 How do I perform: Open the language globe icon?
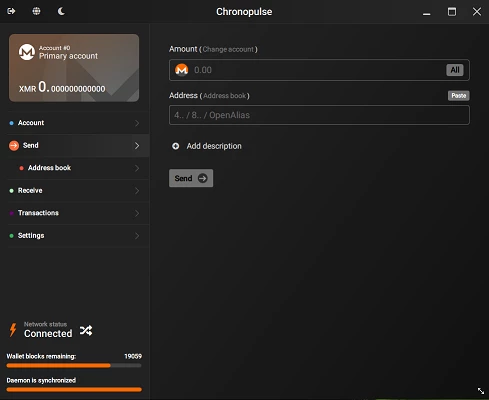pos(36,11)
